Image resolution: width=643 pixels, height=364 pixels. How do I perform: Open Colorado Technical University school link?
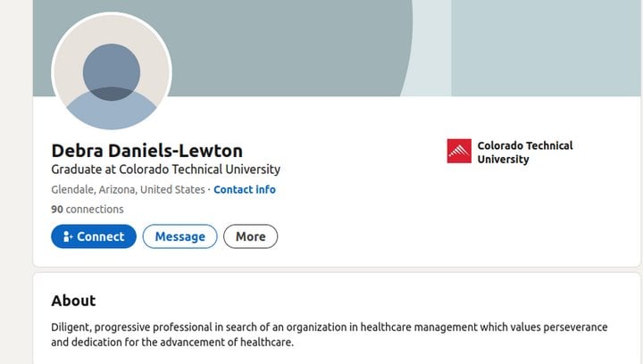(x=510, y=152)
